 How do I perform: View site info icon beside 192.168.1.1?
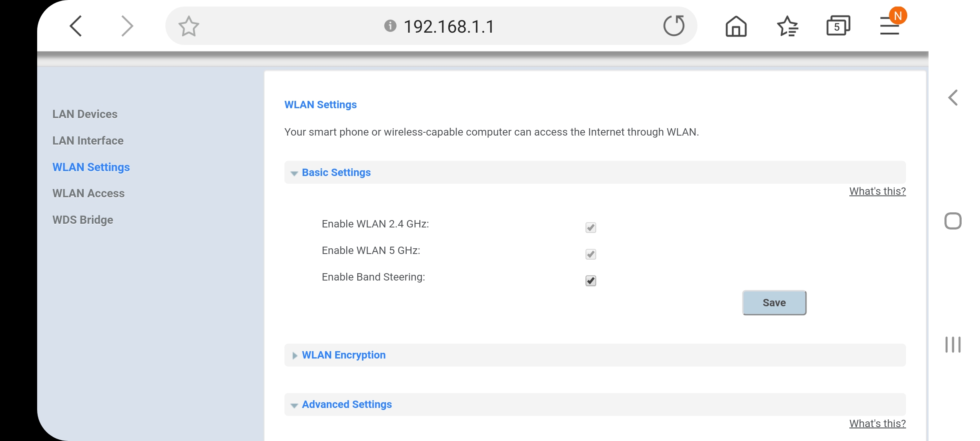tap(390, 26)
